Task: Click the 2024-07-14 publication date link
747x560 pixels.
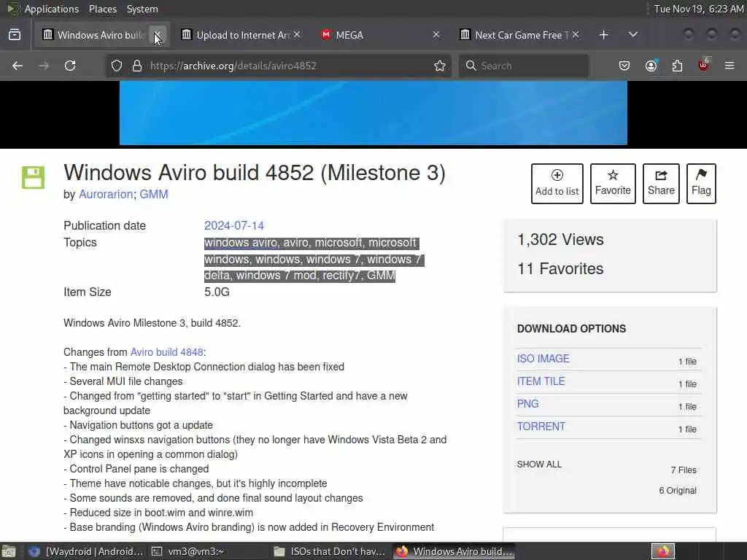Action: click(x=234, y=226)
